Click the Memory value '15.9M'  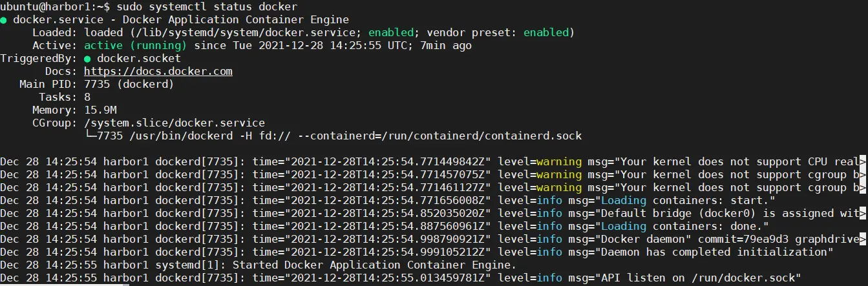click(x=100, y=110)
